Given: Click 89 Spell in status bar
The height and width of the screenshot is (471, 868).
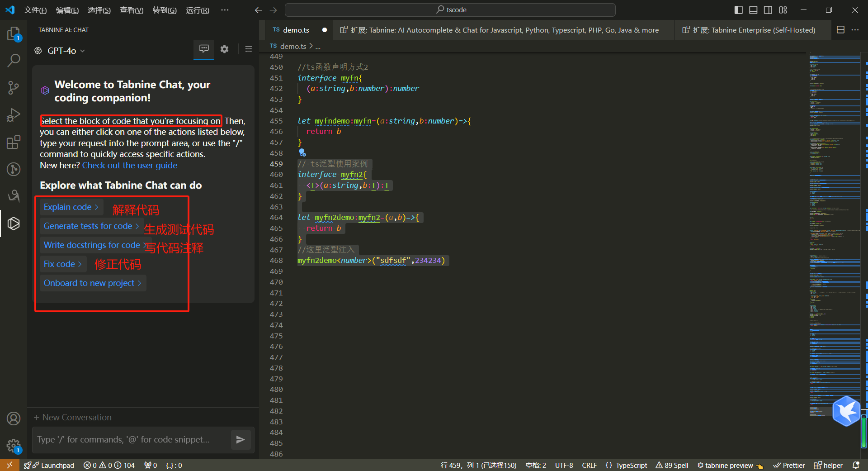Looking at the screenshot, I should (x=672, y=465).
